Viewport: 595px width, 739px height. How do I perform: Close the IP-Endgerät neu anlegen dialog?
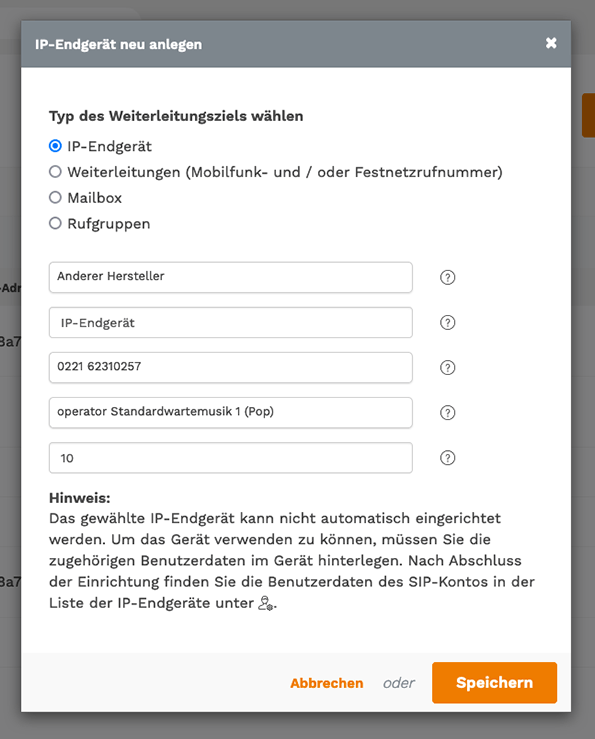[x=551, y=43]
